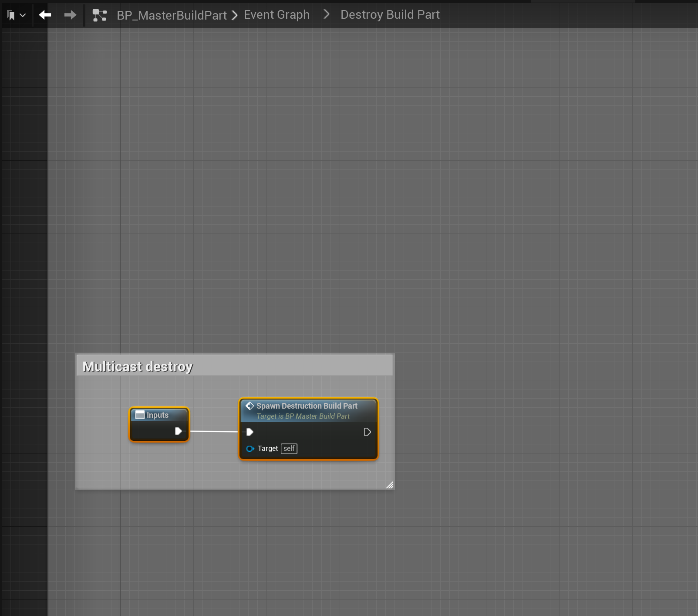The image size is (698, 616).
Task: Click Spawn Destruction node's exec input pin
Action: [x=250, y=432]
